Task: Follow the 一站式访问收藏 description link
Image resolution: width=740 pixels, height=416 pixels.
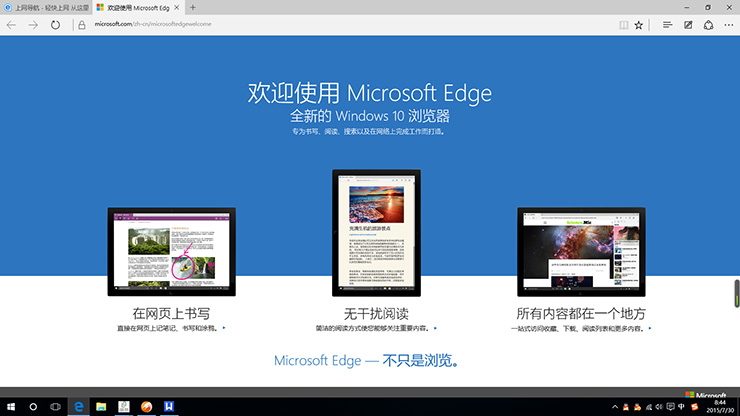Action: (581, 328)
